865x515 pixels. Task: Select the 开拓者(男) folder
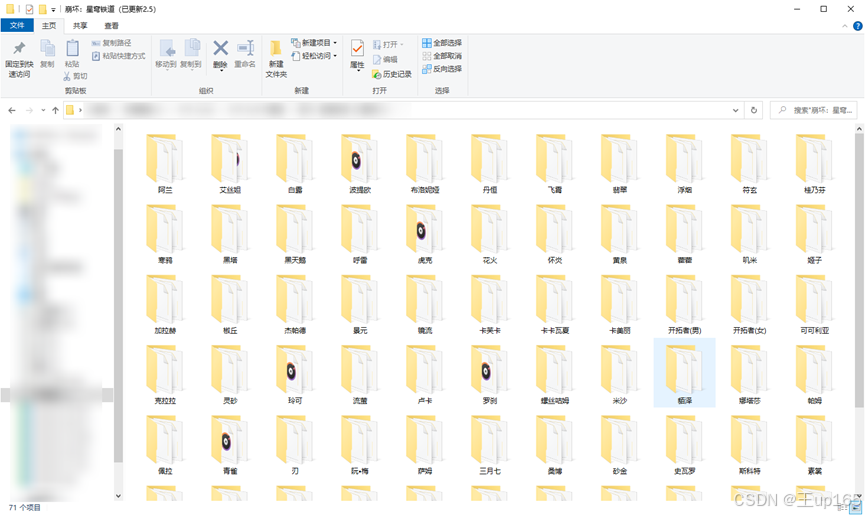point(685,305)
